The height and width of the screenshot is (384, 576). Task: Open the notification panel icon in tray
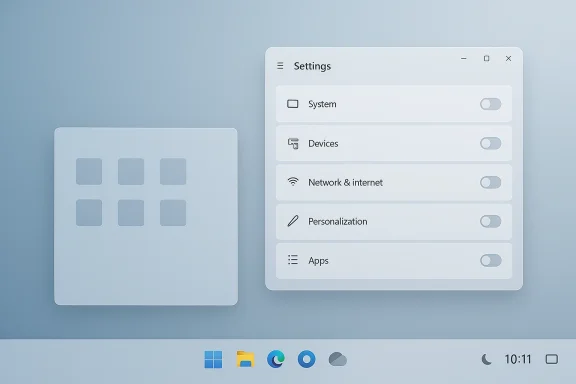pyautogui.click(x=551, y=359)
